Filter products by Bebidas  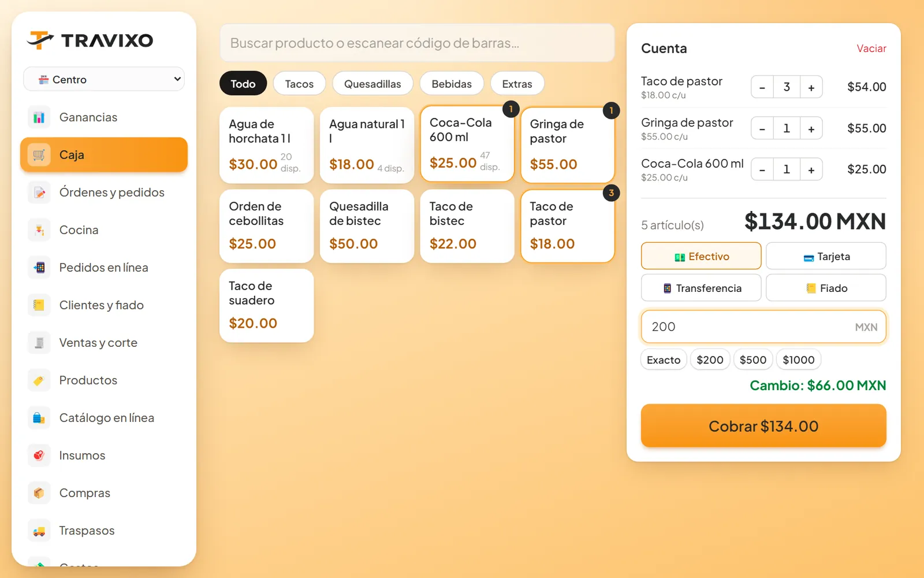pyautogui.click(x=452, y=84)
